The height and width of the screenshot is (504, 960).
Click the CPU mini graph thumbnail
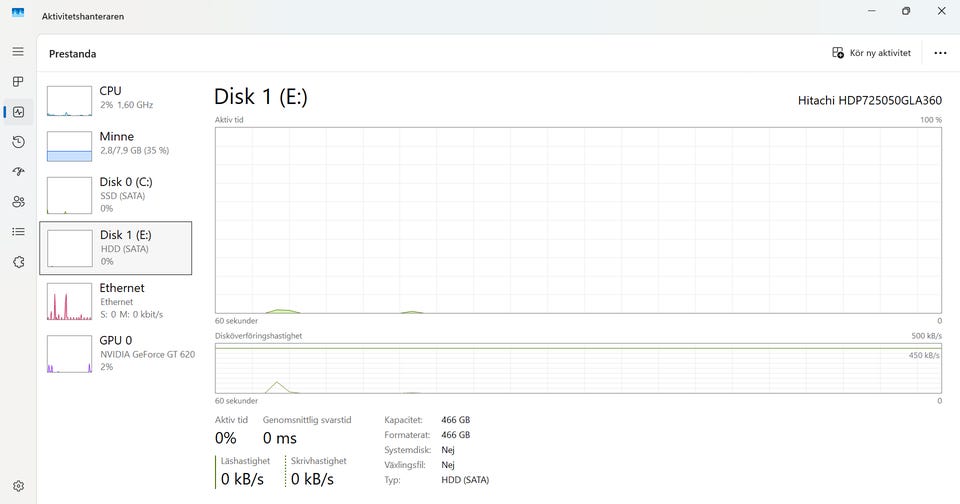coord(69,100)
